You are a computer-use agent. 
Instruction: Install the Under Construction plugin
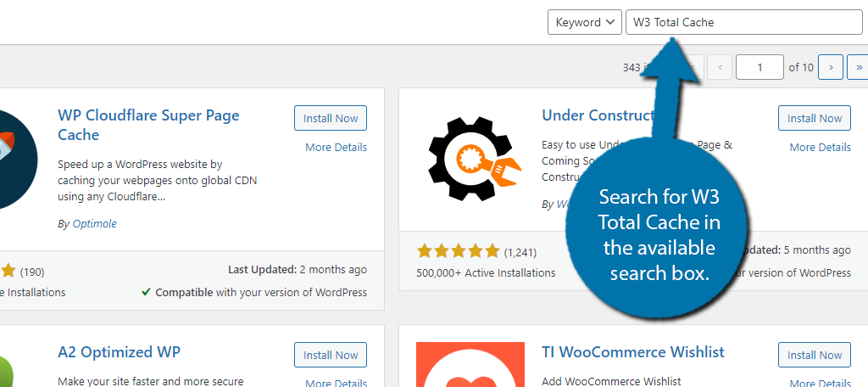pos(815,118)
